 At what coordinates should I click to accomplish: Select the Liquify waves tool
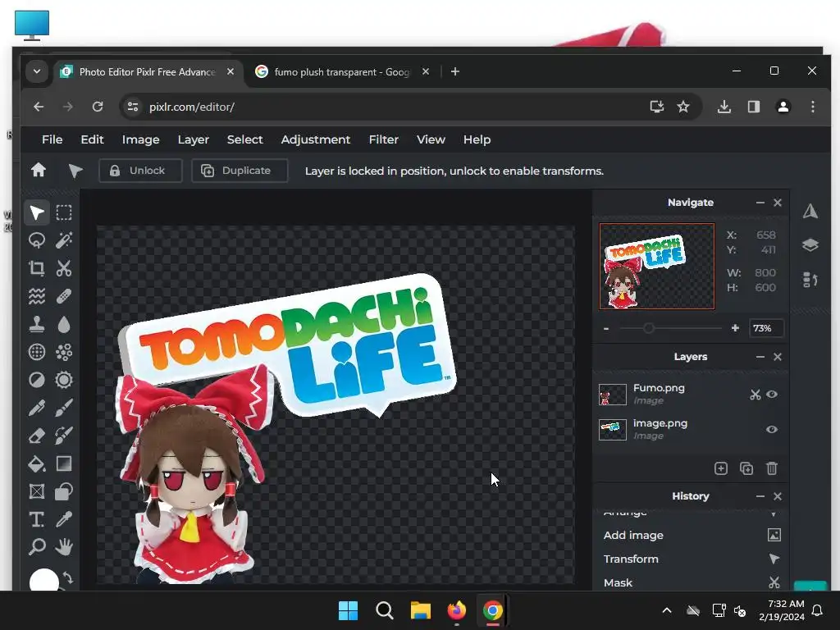pyautogui.click(x=36, y=296)
